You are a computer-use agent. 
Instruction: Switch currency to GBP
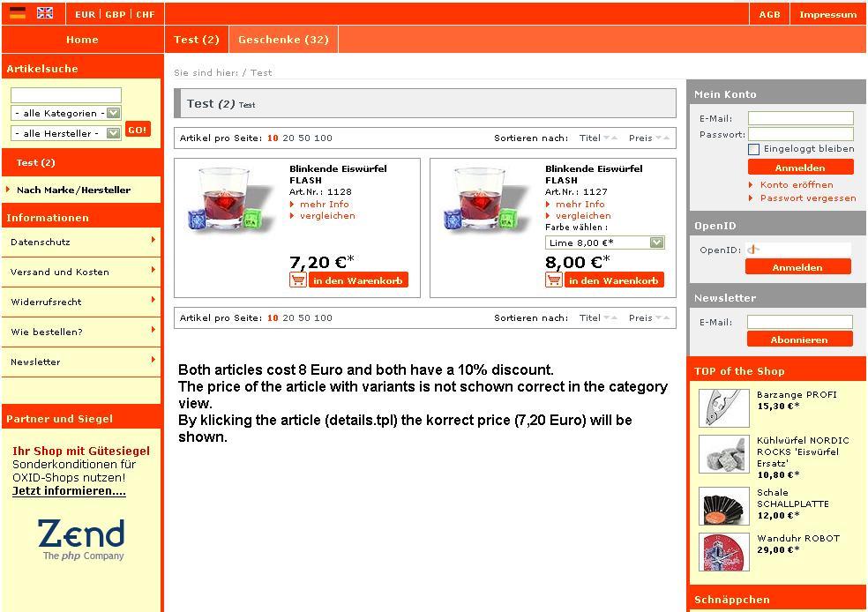[x=116, y=15]
